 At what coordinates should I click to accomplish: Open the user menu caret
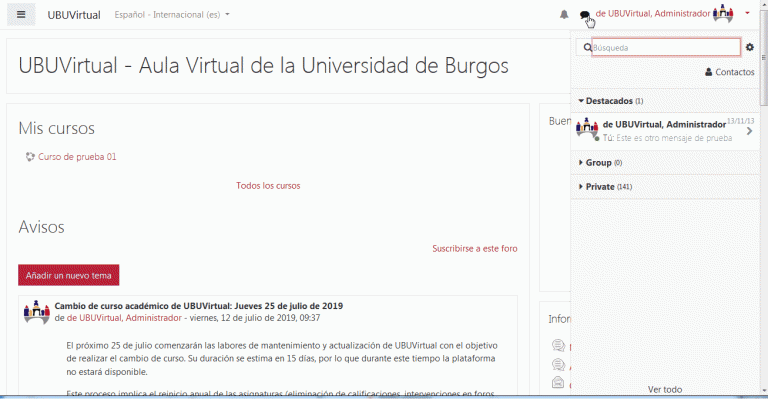747,13
